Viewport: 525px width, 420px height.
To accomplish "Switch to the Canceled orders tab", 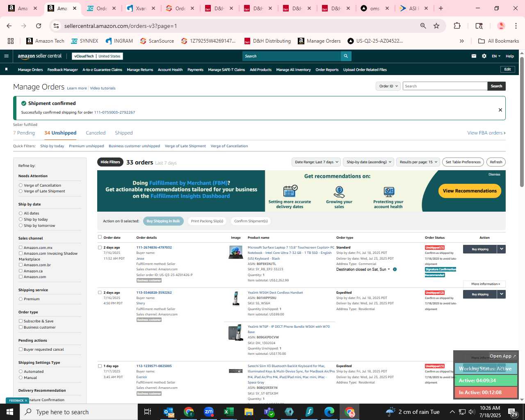I will pyautogui.click(x=96, y=133).
